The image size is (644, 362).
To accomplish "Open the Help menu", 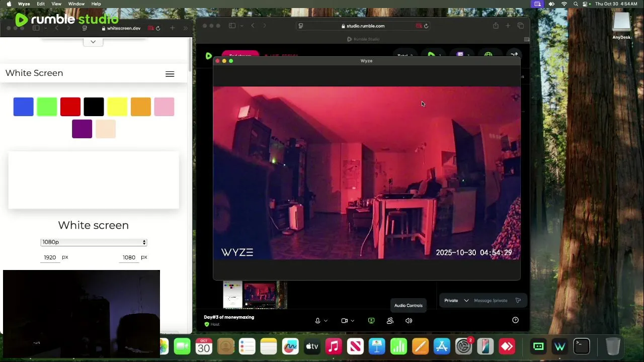I will coord(96,4).
